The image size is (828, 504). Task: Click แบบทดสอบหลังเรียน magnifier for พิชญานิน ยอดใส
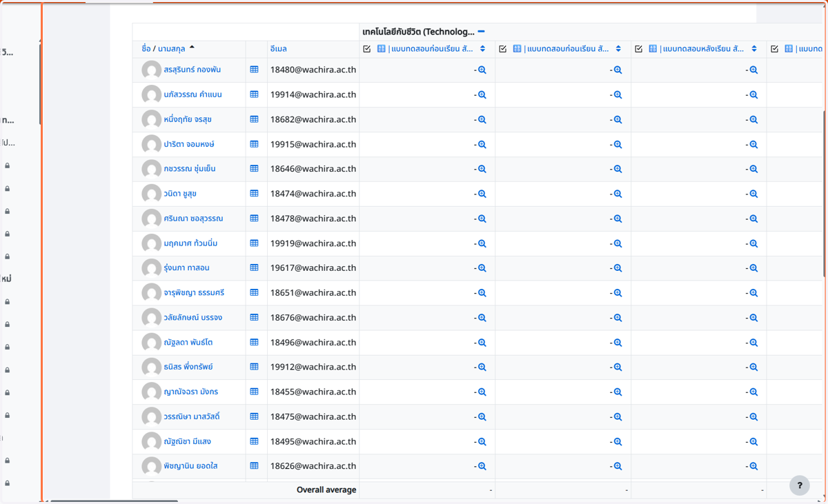753,467
